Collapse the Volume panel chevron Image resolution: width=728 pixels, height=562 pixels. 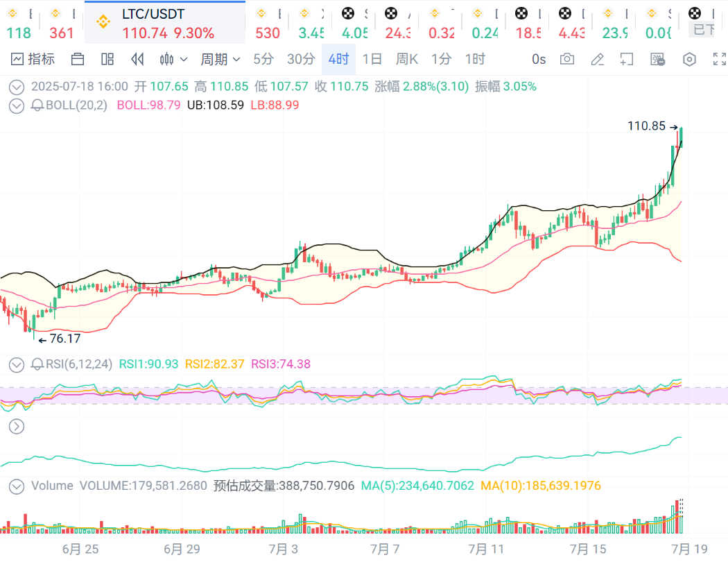click(17, 486)
